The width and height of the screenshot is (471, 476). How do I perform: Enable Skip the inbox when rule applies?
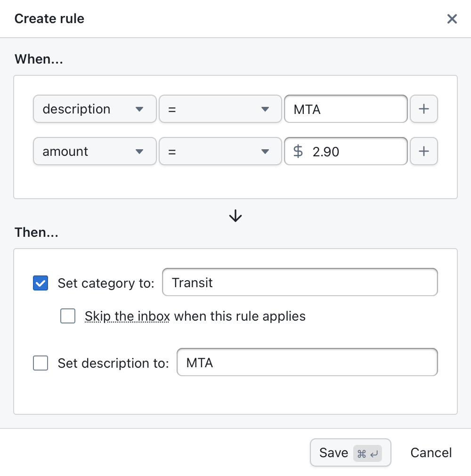pyautogui.click(x=67, y=316)
